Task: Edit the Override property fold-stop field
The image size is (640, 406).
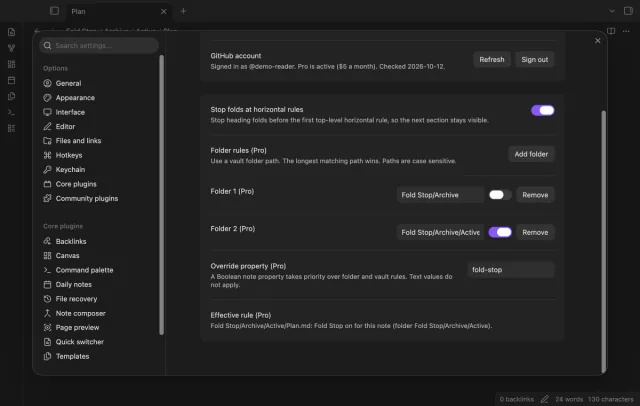Action: click(x=511, y=270)
